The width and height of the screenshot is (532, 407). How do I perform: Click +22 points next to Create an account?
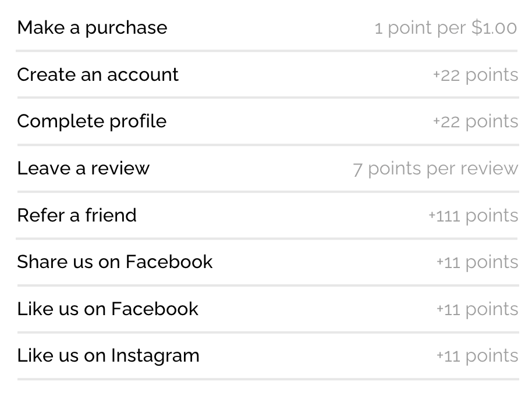pyautogui.click(x=475, y=75)
